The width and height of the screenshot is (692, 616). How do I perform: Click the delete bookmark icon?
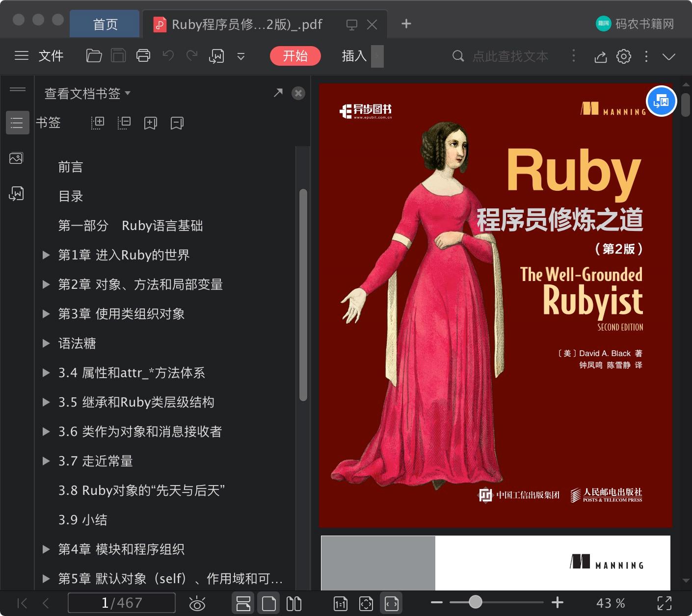pyautogui.click(x=177, y=123)
